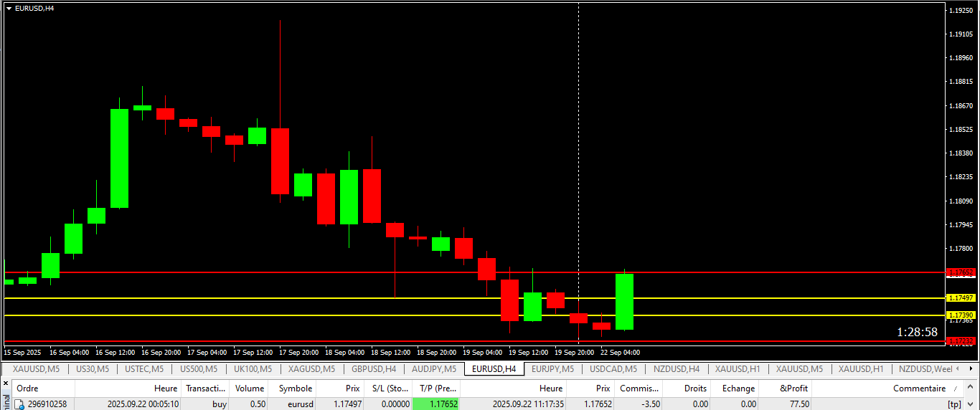The height and width of the screenshot is (410, 980).
Task: Click the 22 Sep 04:00 time axis label
Action: tap(621, 353)
